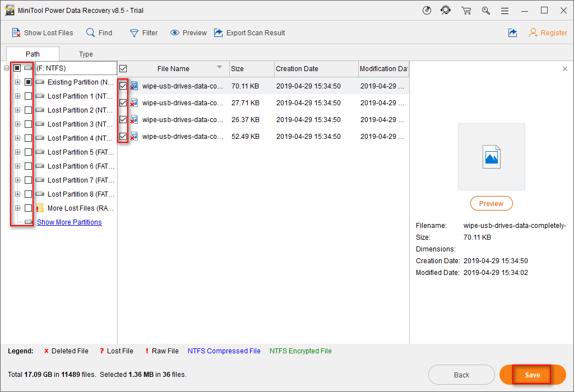Expand the More Lost Files node
Image resolution: width=574 pixels, height=392 pixels.
[17, 208]
